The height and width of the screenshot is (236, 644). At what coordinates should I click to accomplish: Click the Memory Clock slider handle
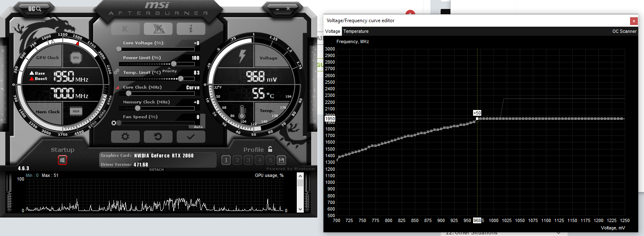coord(138,108)
